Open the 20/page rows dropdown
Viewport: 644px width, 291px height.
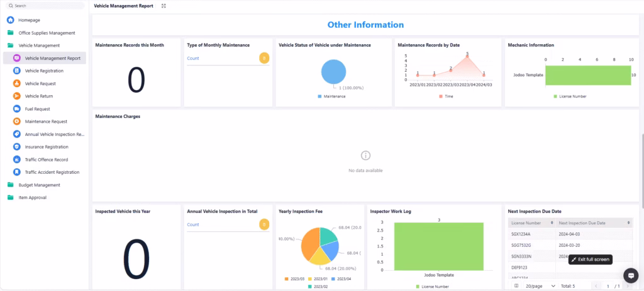point(541,286)
